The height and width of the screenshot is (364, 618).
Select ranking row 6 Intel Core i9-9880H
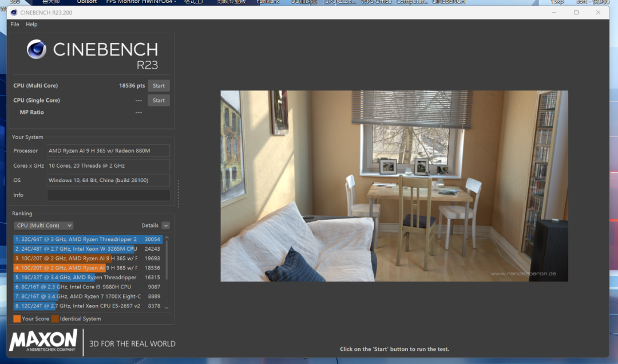[88, 287]
